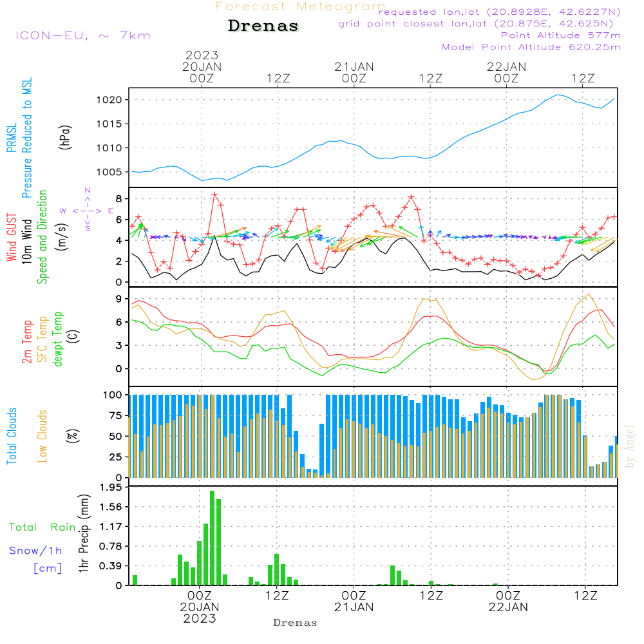Click the green 'Total Rain' legend label
The height and width of the screenshot is (644, 644).
click(x=43, y=527)
